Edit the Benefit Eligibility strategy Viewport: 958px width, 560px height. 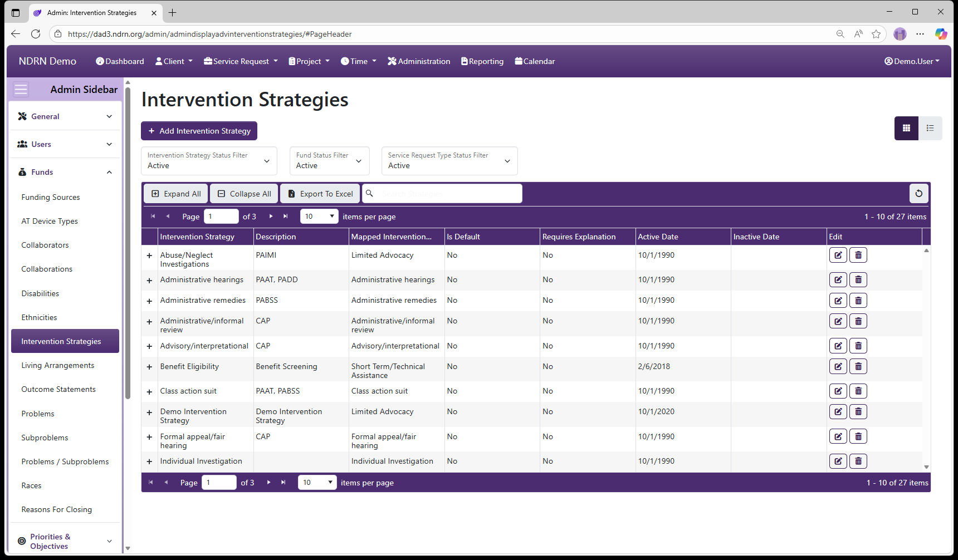coord(838,366)
